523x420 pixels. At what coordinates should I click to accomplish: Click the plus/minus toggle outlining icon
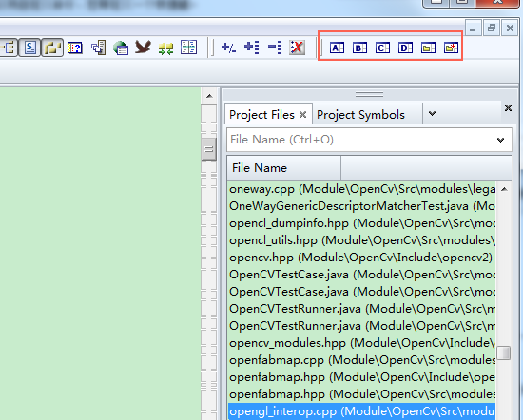(x=228, y=48)
